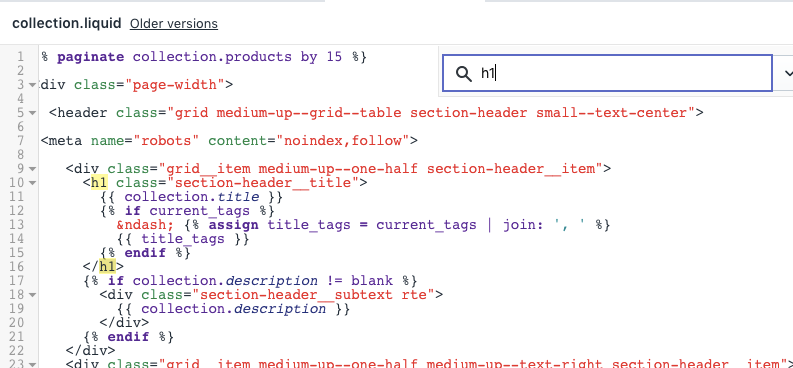Click highlighted h1 in closing tag line 16
Image resolution: width=793 pixels, height=368 pixels.
pyautogui.click(x=107, y=266)
